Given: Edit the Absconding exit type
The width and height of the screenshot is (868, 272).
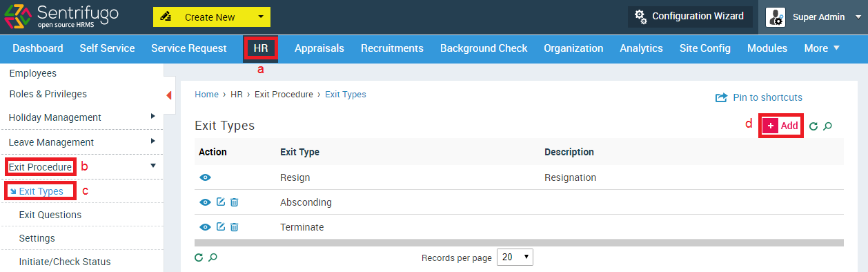Looking at the screenshot, I should tap(221, 202).
